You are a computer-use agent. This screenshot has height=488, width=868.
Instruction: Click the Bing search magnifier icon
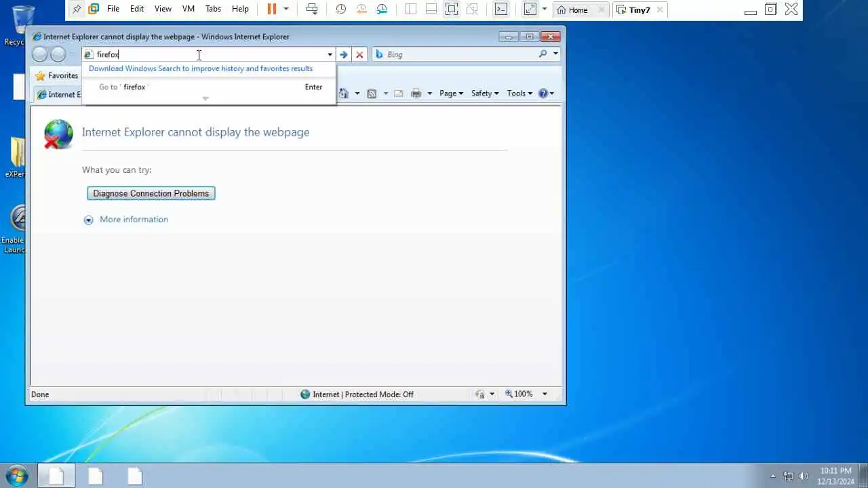pyautogui.click(x=543, y=54)
